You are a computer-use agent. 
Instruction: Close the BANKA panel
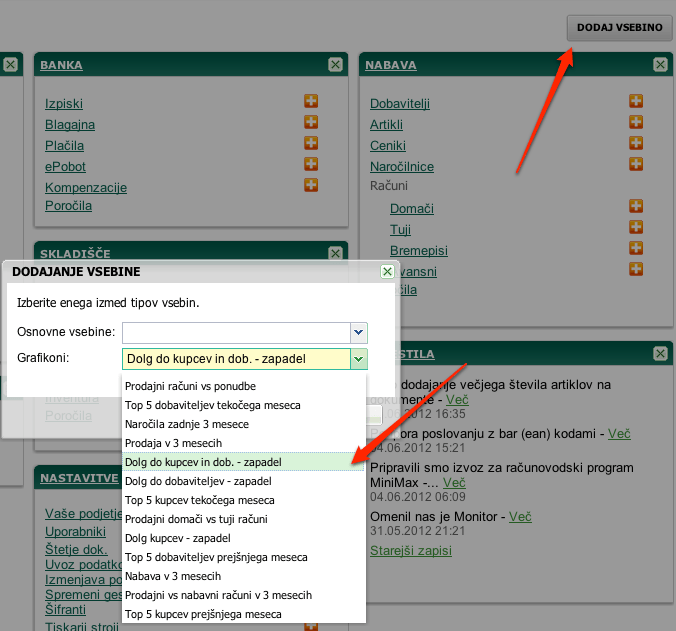coord(335,65)
